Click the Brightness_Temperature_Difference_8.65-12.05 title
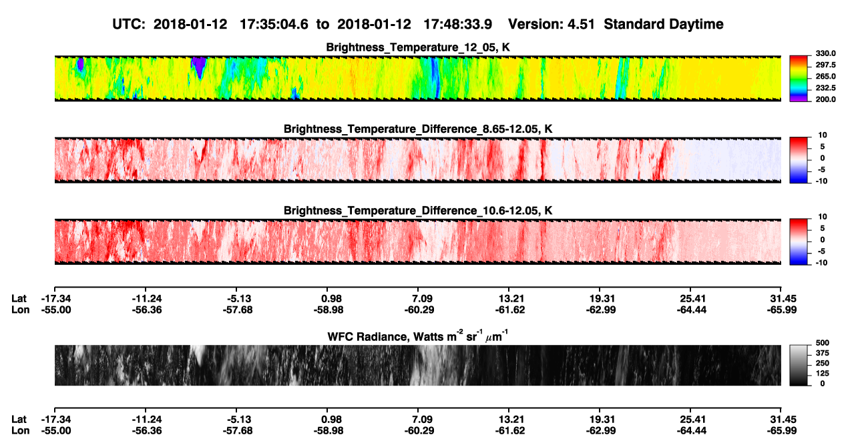This screenshot has height=445, width=868. point(418,128)
